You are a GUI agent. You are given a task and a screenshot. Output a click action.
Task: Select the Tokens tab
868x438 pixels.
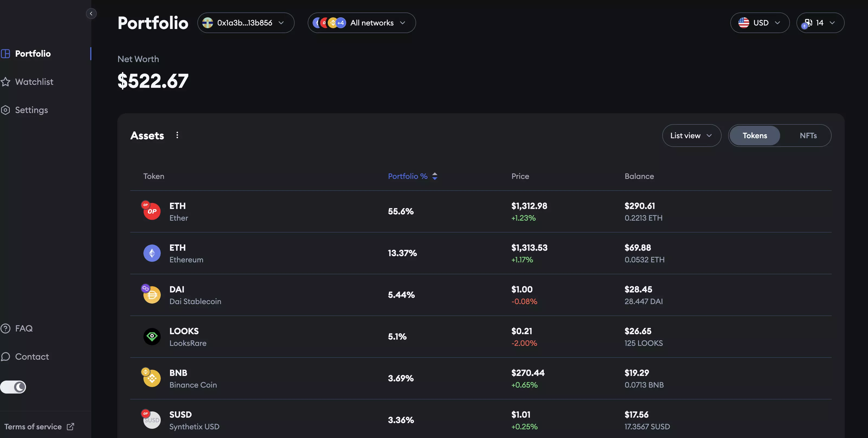(754, 136)
